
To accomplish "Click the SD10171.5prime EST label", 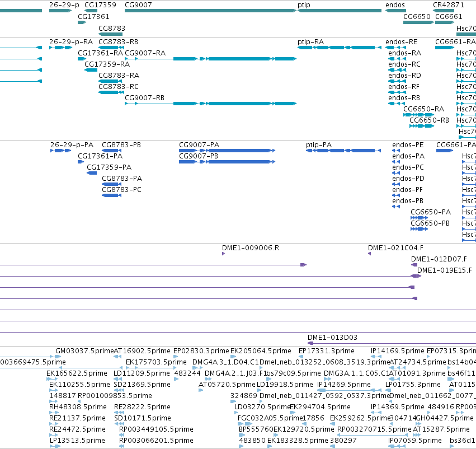I will pyautogui.click(x=143, y=418).
